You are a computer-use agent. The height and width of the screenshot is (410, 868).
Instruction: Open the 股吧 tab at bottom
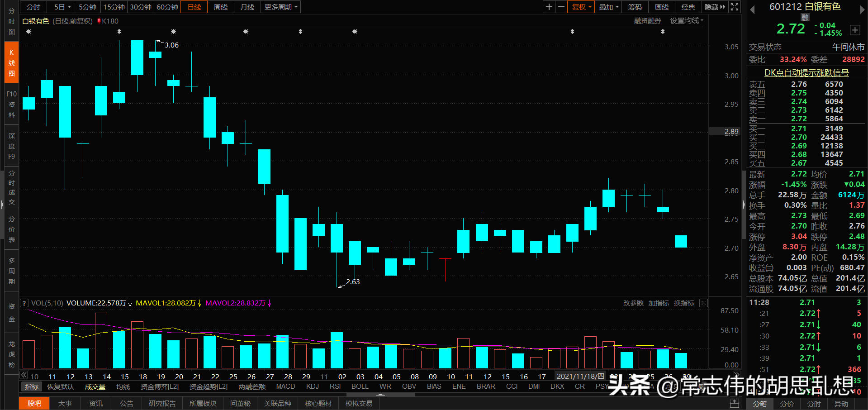[x=34, y=403]
